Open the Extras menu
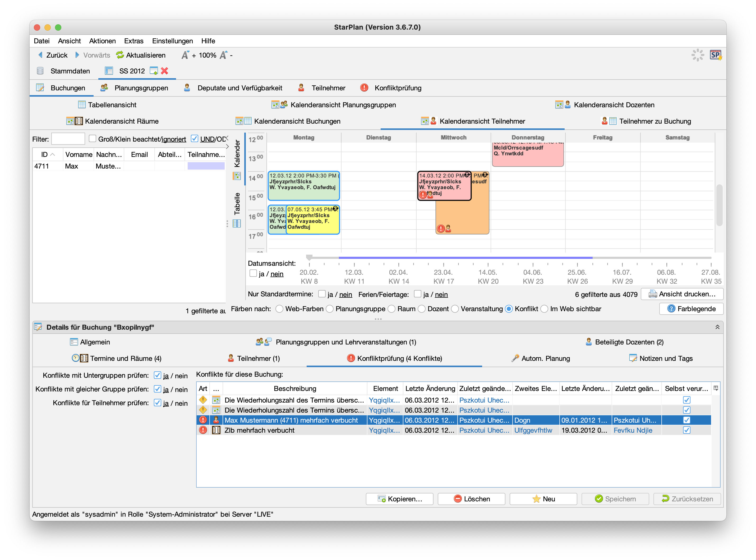756x560 pixels. 134,41
